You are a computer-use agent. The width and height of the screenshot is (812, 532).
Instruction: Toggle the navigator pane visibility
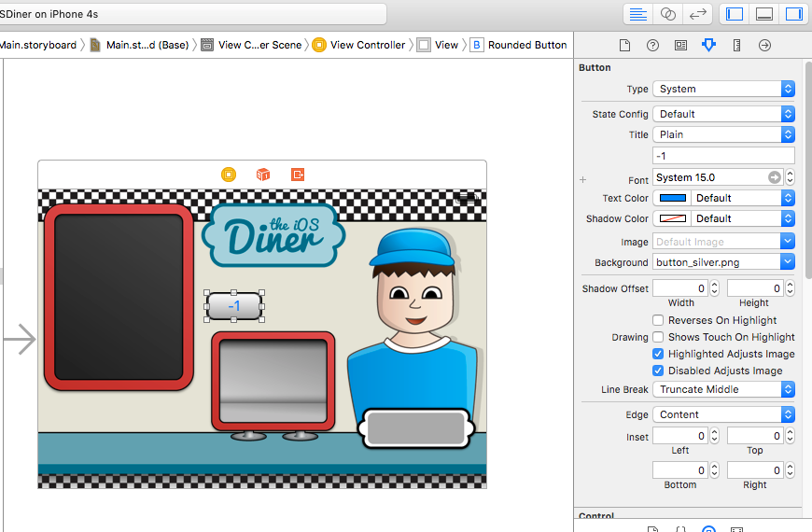[735, 14]
